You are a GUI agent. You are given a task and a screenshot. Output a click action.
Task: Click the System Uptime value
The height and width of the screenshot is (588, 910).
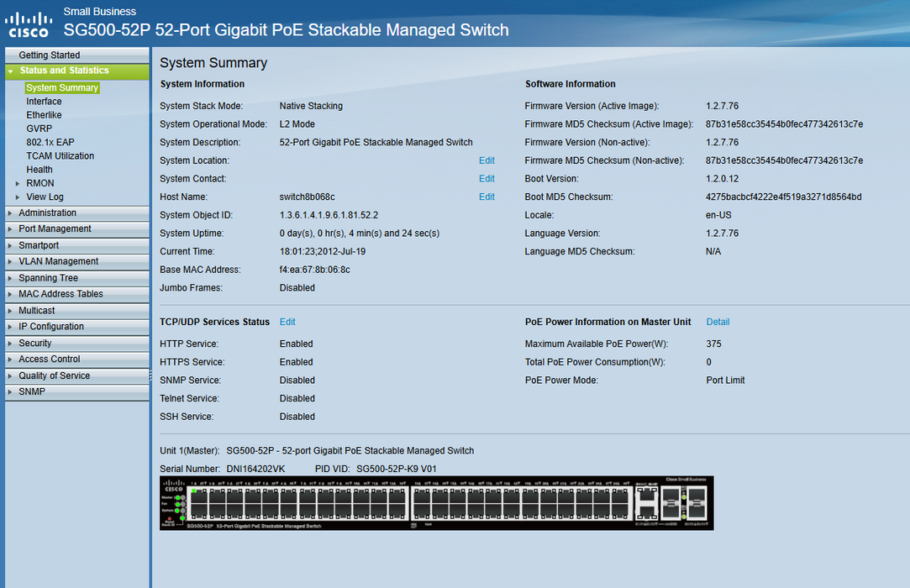click(360, 234)
